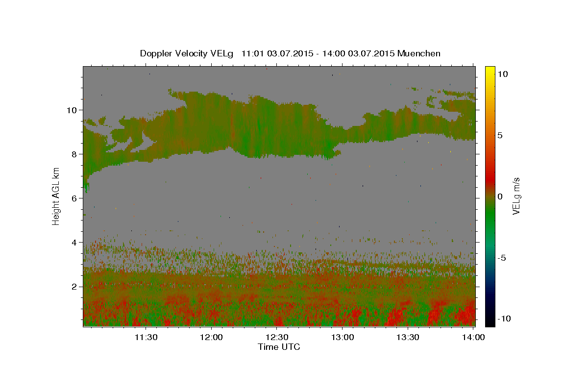Screen dimensions: 588x392
Task: Click the '12:30' time tick label
Action: coord(277,337)
